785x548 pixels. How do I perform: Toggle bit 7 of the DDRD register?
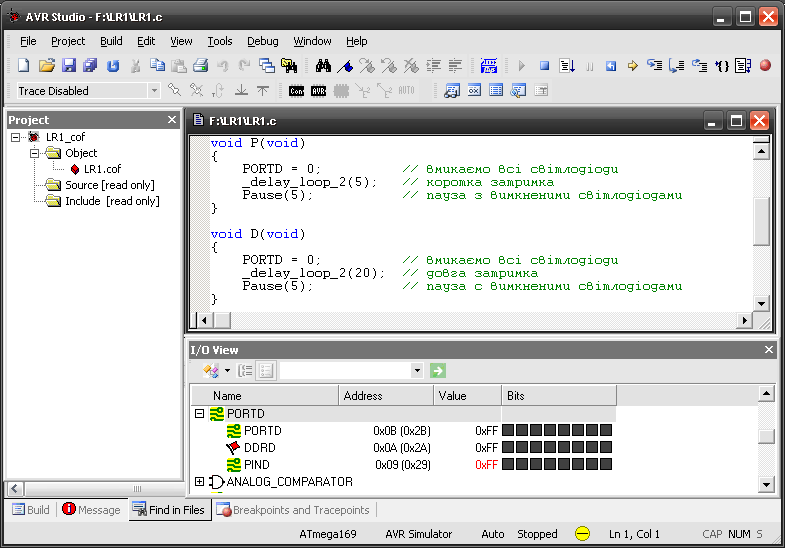tap(508, 447)
